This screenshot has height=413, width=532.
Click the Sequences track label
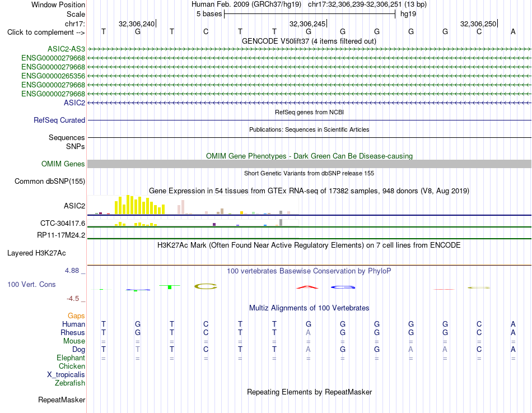pos(67,137)
